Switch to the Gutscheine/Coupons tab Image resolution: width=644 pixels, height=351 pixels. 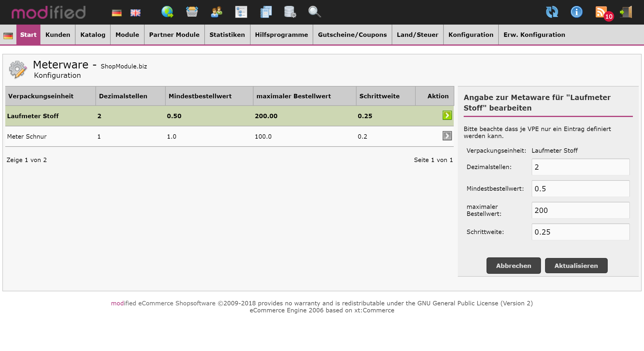point(352,35)
